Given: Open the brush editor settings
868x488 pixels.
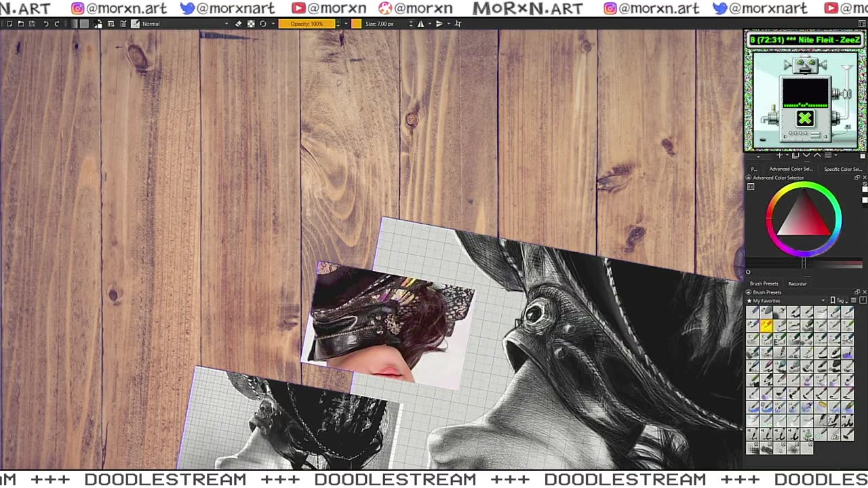Looking at the screenshot, I should [111, 24].
